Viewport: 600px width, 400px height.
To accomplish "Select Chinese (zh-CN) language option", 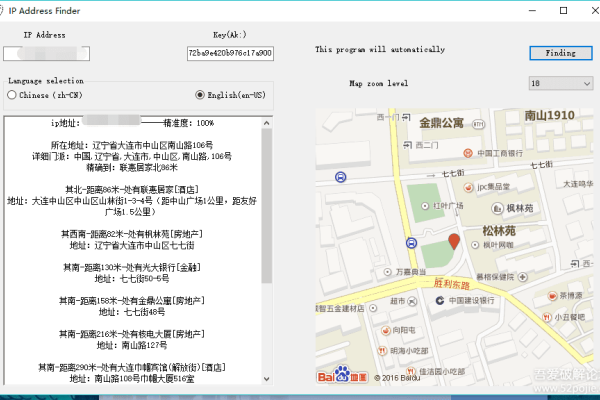I will click(45, 95).
